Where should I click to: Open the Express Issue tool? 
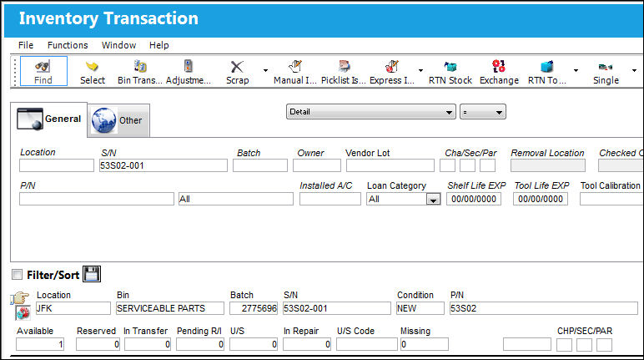tap(392, 72)
